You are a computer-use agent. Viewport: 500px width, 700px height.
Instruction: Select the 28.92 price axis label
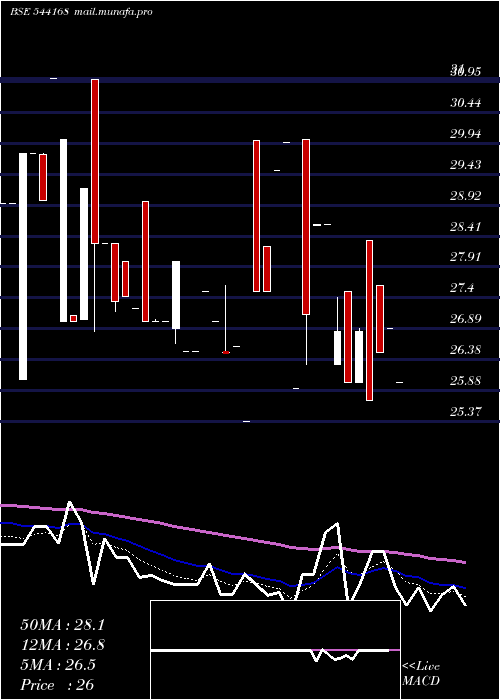pos(466,196)
